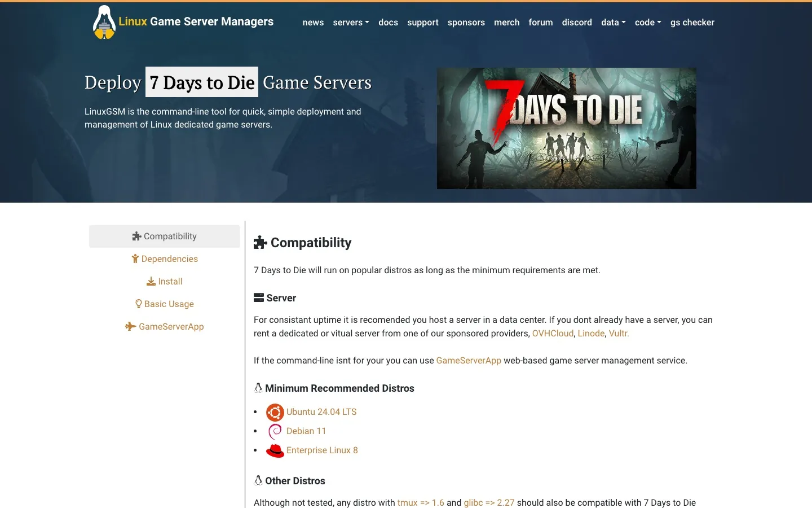Screen dimensions: 812x508
Task: Open the Linode provider link
Action: [x=591, y=334]
